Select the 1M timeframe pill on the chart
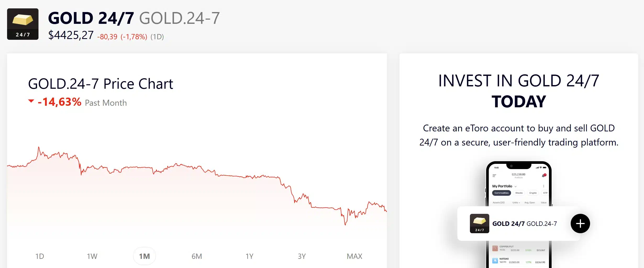 (144, 256)
